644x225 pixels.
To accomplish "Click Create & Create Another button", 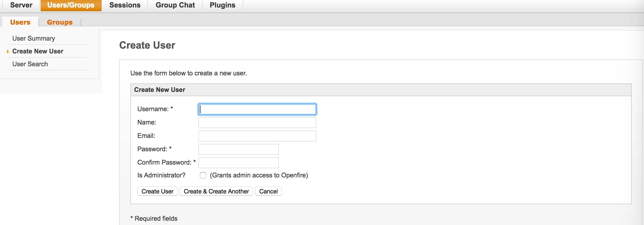I will point(216,191).
